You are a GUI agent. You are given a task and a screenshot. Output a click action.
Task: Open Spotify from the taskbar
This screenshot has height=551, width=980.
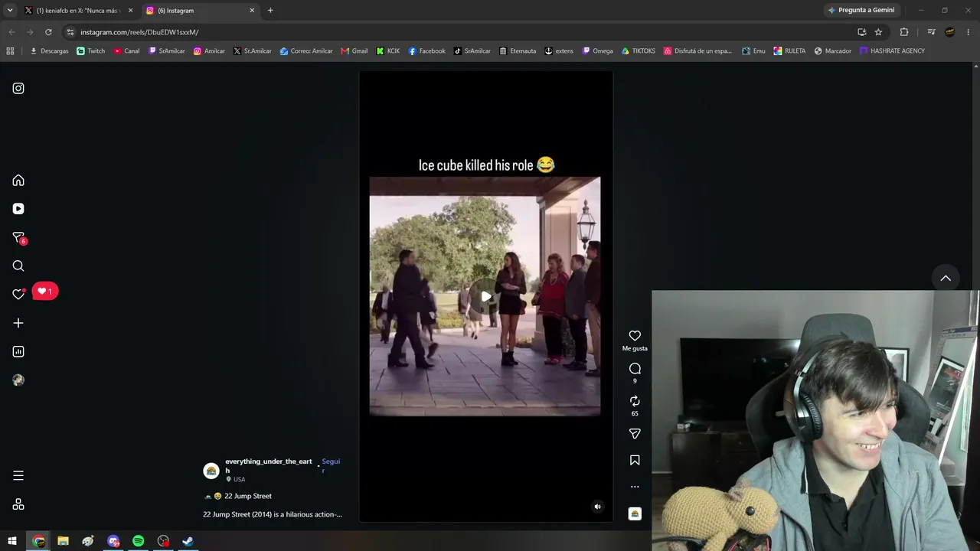tap(138, 541)
